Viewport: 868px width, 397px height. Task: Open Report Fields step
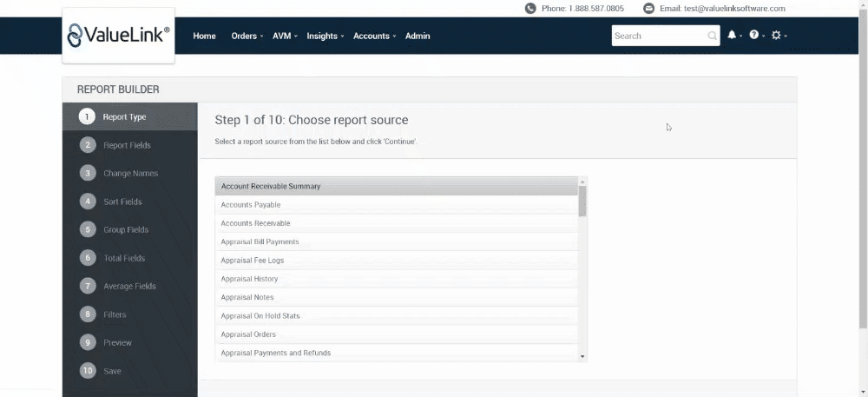pyautogui.click(x=130, y=145)
